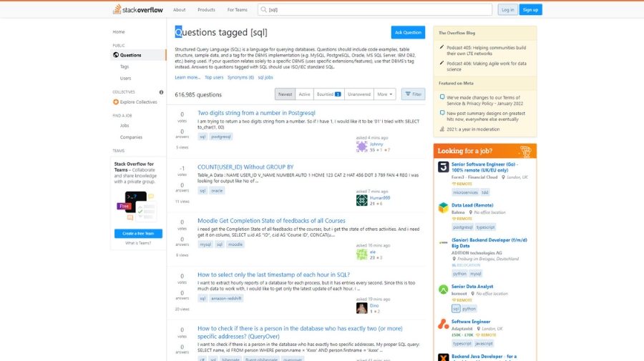Go to Home in sidebar
The height and width of the screenshot is (361, 644).
coord(119,32)
